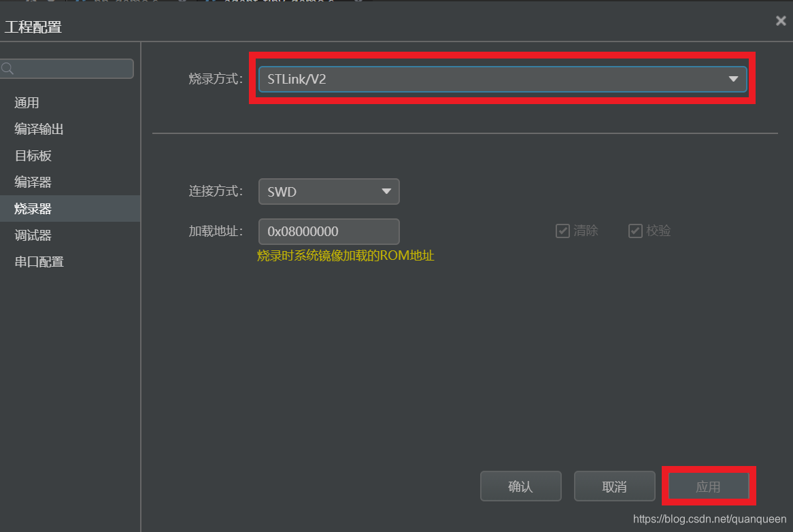
Task: Click the 取消 button
Action: click(615, 486)
